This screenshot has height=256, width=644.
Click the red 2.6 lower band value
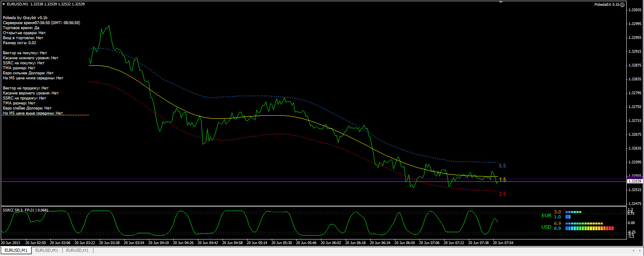tap(503, 194)
